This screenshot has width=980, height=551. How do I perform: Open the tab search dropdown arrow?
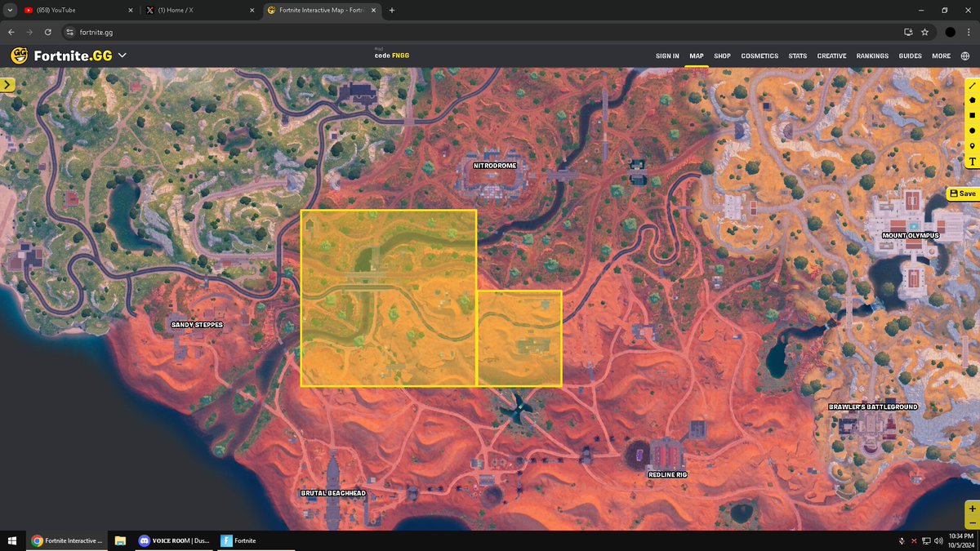point(8,10)
